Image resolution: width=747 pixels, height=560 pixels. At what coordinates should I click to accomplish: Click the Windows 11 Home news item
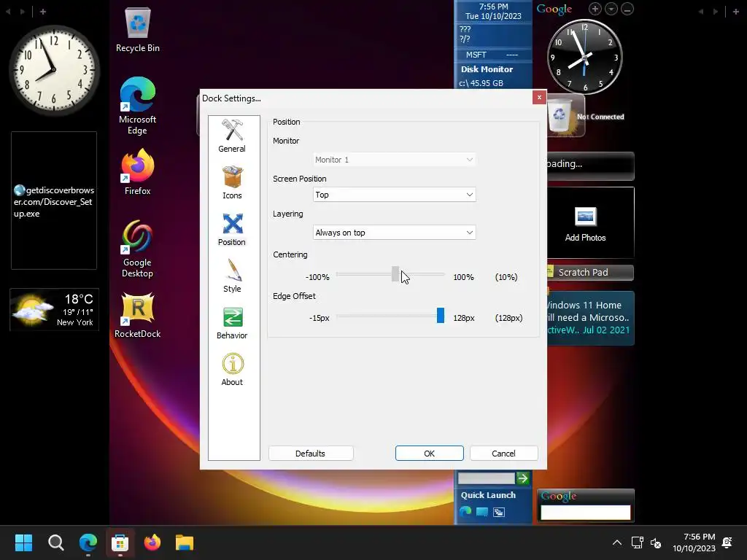point(589,317)
